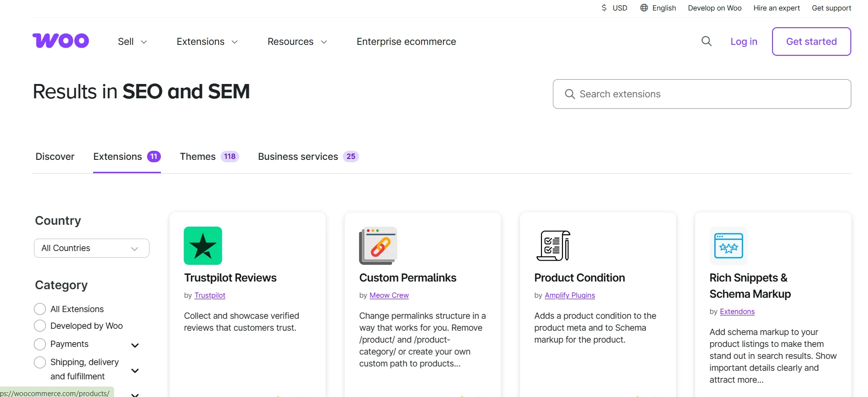The width and height of the screenshot is (868, 397).
Task: Open the All Countries dropdown
Action: (x=92, y=248)
